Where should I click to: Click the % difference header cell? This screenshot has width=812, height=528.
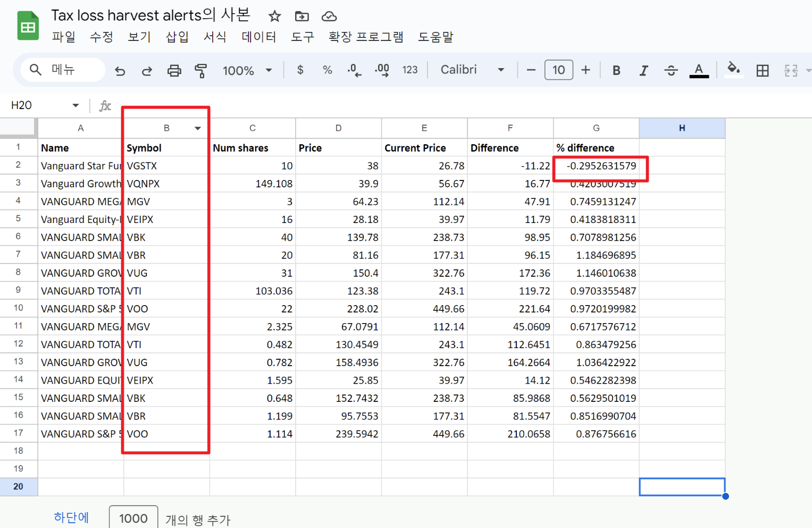596,148
